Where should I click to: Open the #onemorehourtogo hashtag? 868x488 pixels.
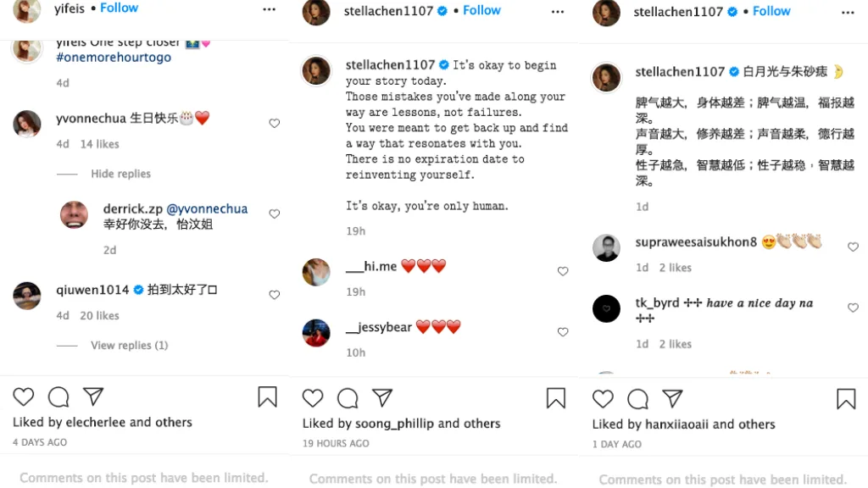(x=114, y=58)
